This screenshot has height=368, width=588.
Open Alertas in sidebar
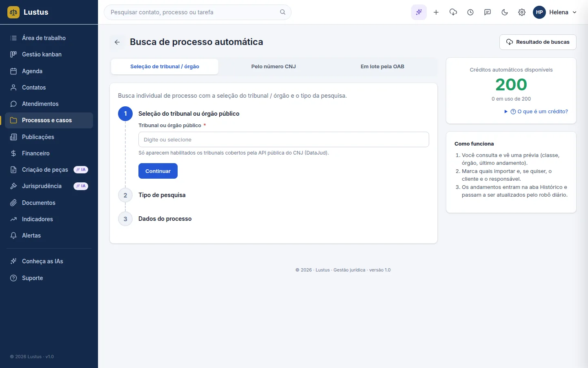(49, 236)
